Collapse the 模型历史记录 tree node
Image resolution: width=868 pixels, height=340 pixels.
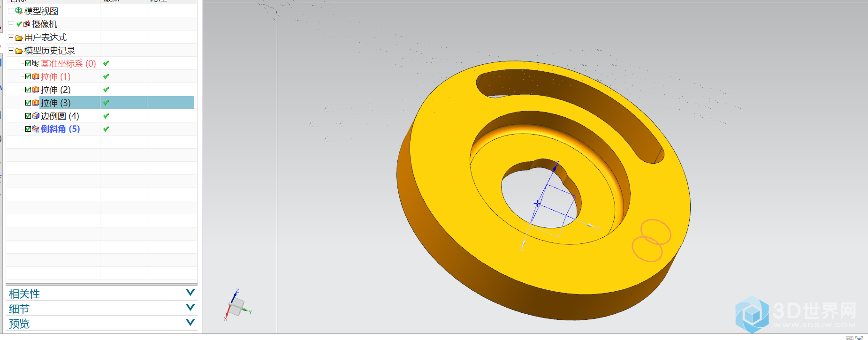(11, 50)
